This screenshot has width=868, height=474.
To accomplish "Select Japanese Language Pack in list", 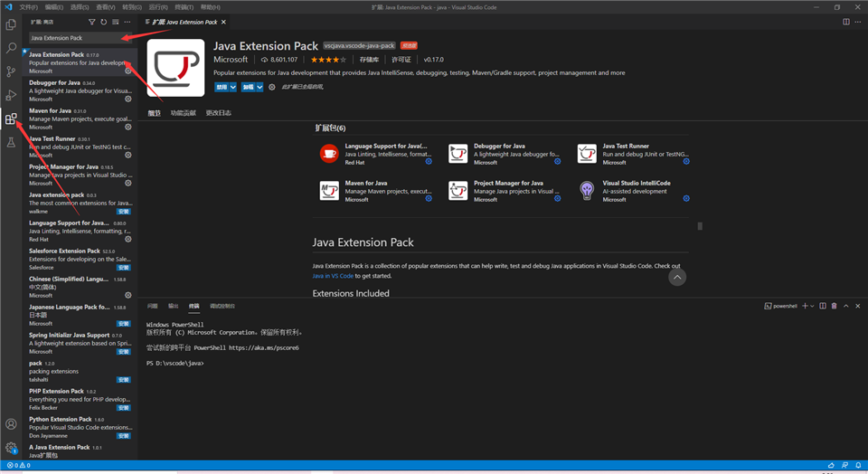I will pos(80,315).
